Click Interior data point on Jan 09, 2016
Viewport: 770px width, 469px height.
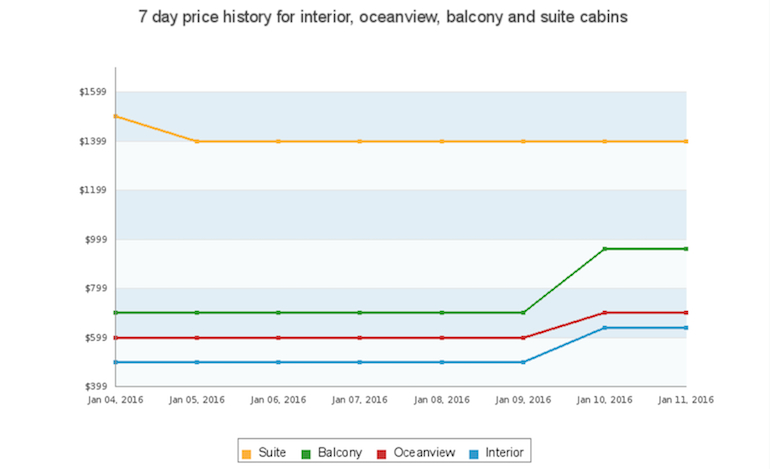coord(523,362)
